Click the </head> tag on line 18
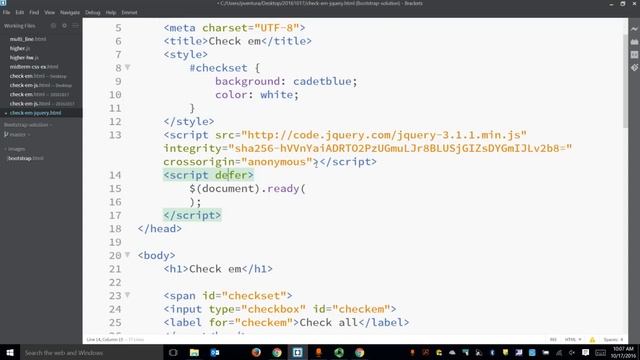Image resolution: width=640 pixels, height=360 pixels. (x=160, y=229)
